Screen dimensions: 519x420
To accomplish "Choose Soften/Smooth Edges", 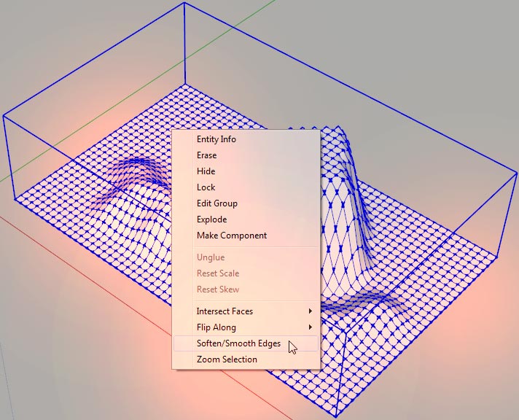I will coord(246,343).
